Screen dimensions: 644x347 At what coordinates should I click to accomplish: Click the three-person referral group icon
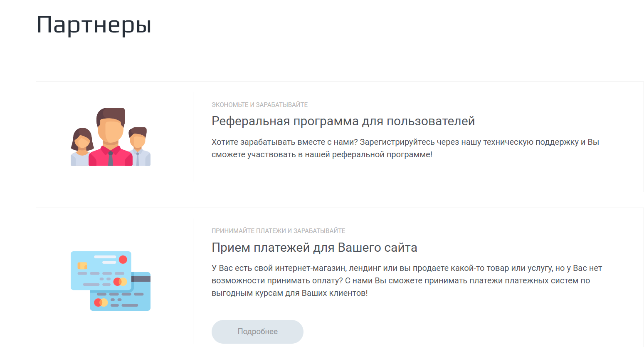pyautogui.click(x=111, y=137)
